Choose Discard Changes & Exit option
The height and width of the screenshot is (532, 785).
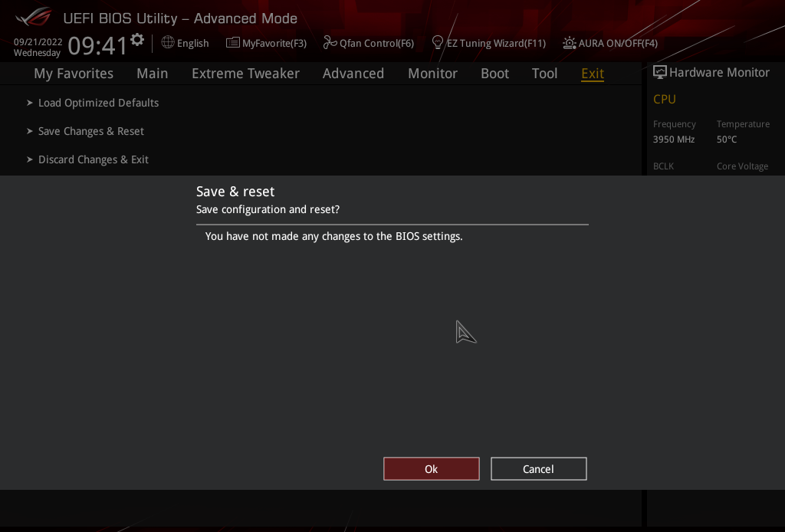(x=93, y=159)
